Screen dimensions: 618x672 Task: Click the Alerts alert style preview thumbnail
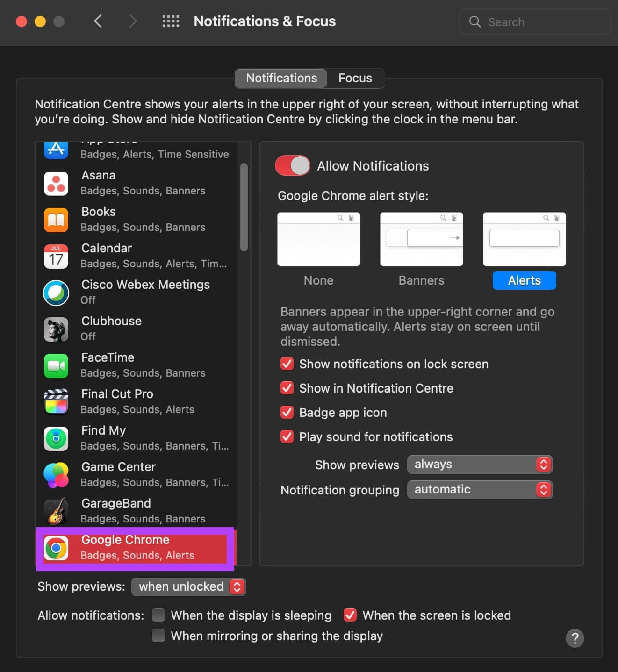pos(524,239)
